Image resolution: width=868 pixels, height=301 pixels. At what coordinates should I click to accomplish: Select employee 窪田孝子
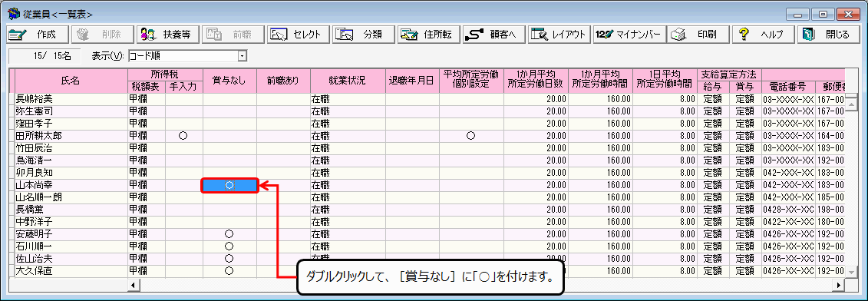tap(71, 124)
